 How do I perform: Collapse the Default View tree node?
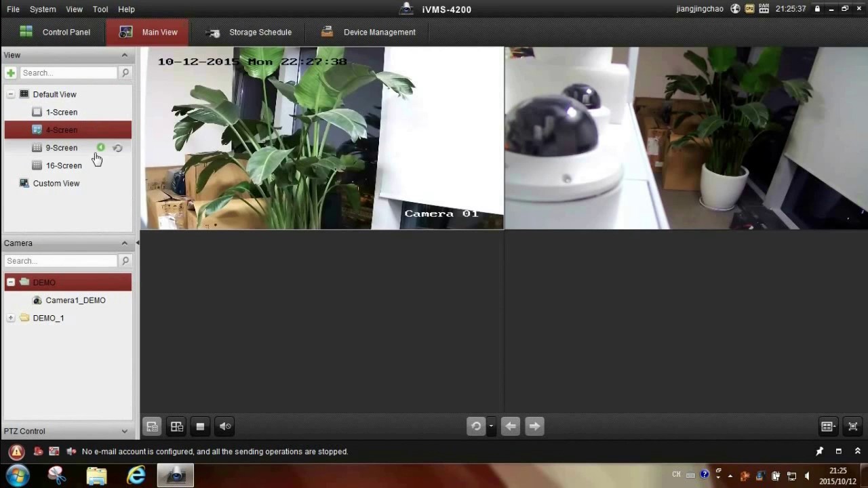pos(11,94)
